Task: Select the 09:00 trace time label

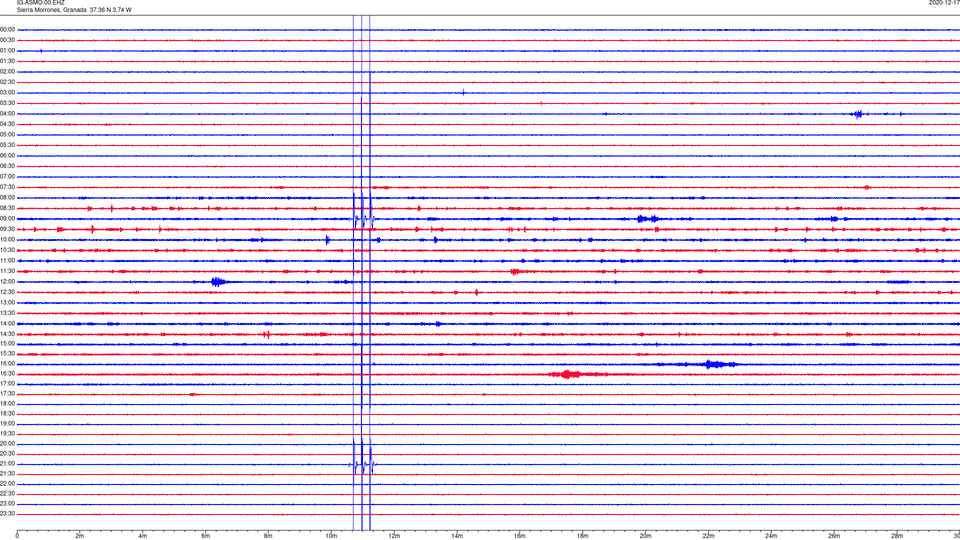Action: 7,219
